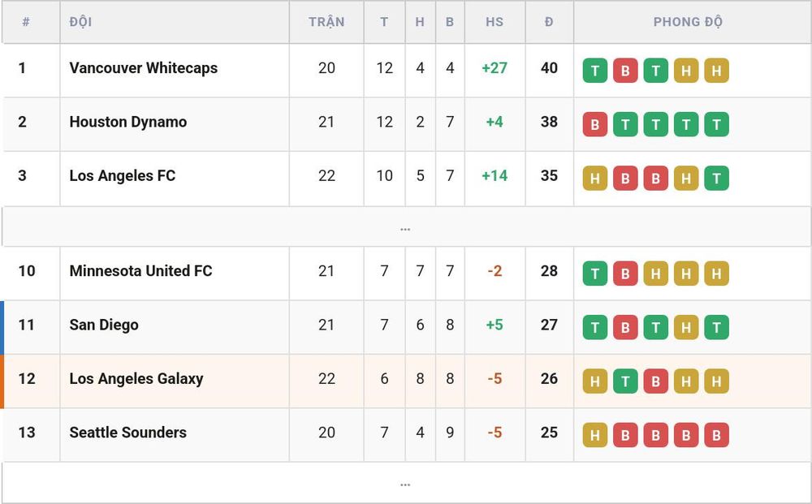Click Los Angeles Galaxy's green T form badge
812x504 pixels.
[x=625, y=381]
